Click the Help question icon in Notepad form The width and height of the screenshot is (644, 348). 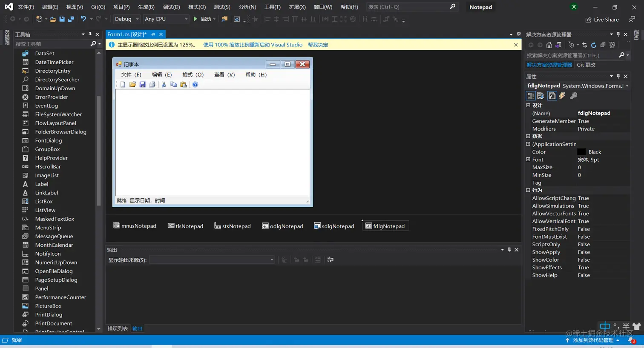(195, 84)
